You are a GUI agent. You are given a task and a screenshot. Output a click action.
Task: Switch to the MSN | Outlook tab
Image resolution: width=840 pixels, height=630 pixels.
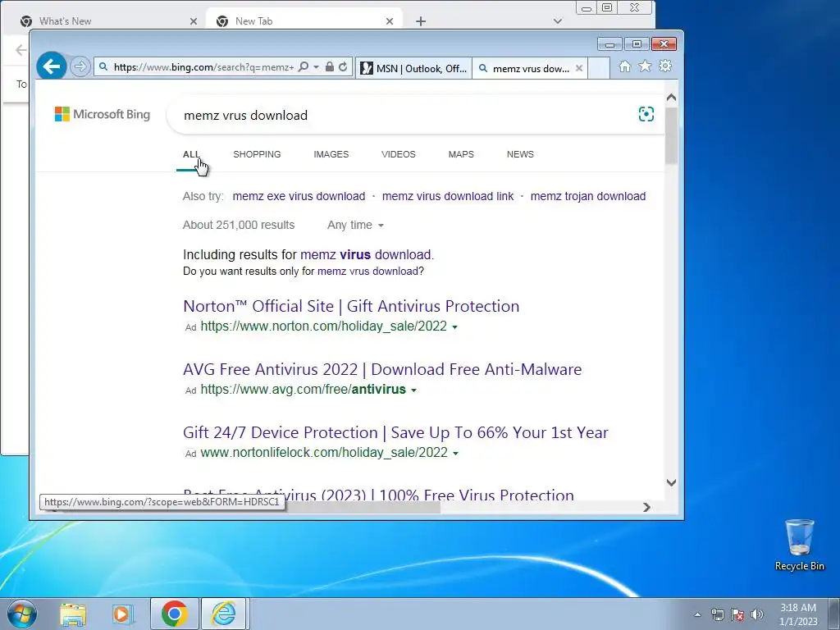pos(413,68)
